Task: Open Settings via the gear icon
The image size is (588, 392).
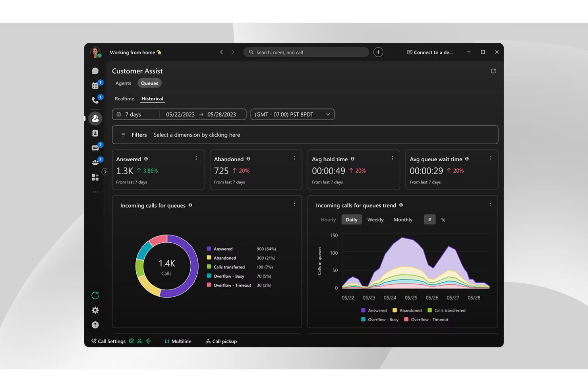Action: pyautogui.click(x=95, y=310)
